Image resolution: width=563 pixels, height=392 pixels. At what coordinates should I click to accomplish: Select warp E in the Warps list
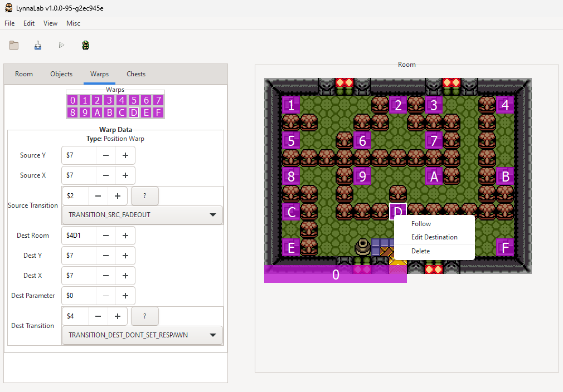pyautogui.click(x=146, y=112)
